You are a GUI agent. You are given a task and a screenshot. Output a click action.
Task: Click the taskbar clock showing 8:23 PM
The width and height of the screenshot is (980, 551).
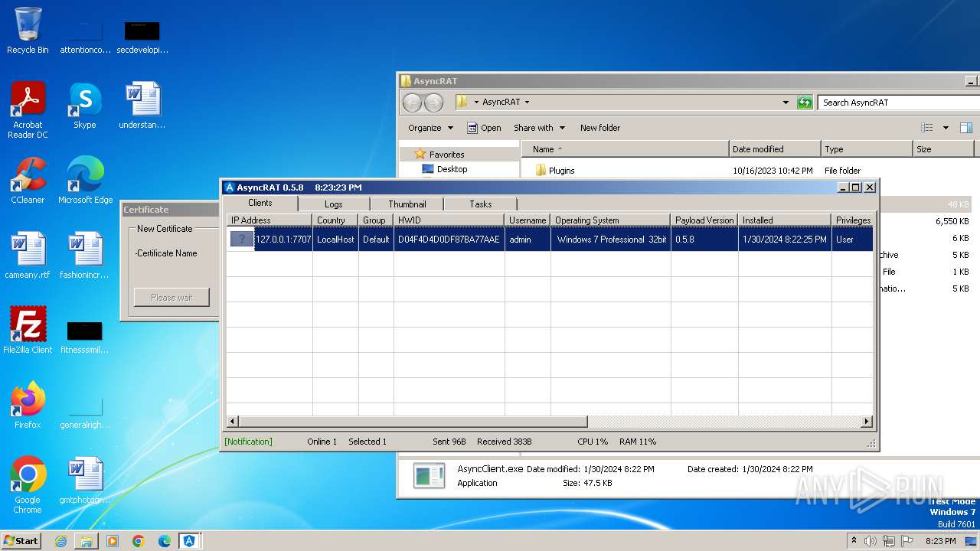coord(940,541)
